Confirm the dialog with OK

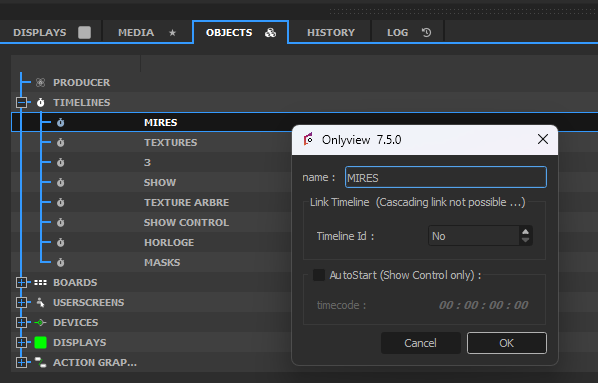[506, 343]
